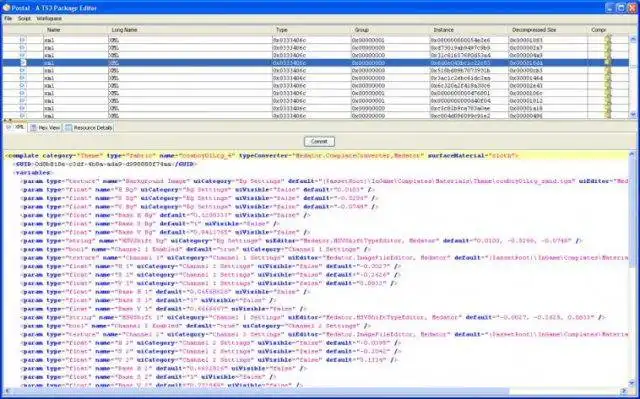Select instance cell 0x51fbd8967073931b
The height and width of the screenshot is (399, 640).
click(469, 71)
